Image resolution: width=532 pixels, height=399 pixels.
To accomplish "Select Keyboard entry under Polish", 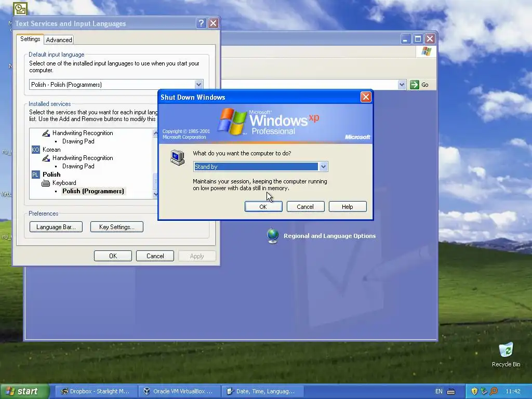I will pos(64,183).
